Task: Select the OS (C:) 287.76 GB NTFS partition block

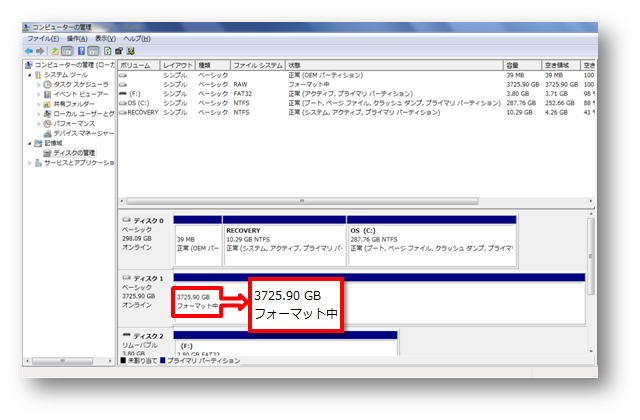Action: click(432, 241)
